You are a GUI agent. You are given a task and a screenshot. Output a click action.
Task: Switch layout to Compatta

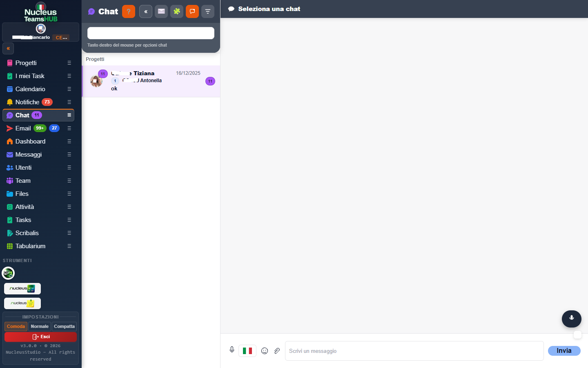pyautogui.click(x=64, y=326)
